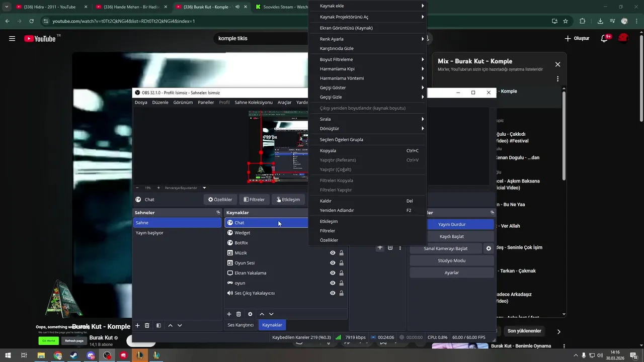This screenshot has width=644, height=362.
Task: Move scene up arrow under Sahneler
Action: click(170, 325)
